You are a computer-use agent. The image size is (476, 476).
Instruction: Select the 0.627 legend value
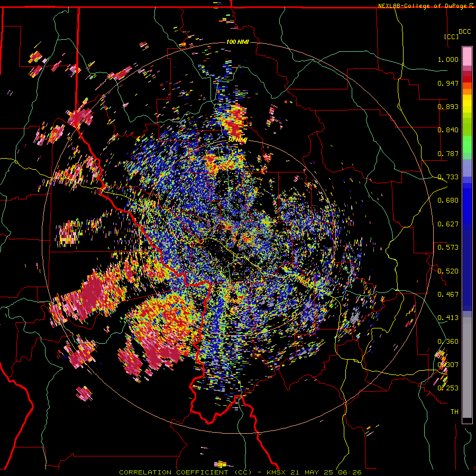click(448, 224)
